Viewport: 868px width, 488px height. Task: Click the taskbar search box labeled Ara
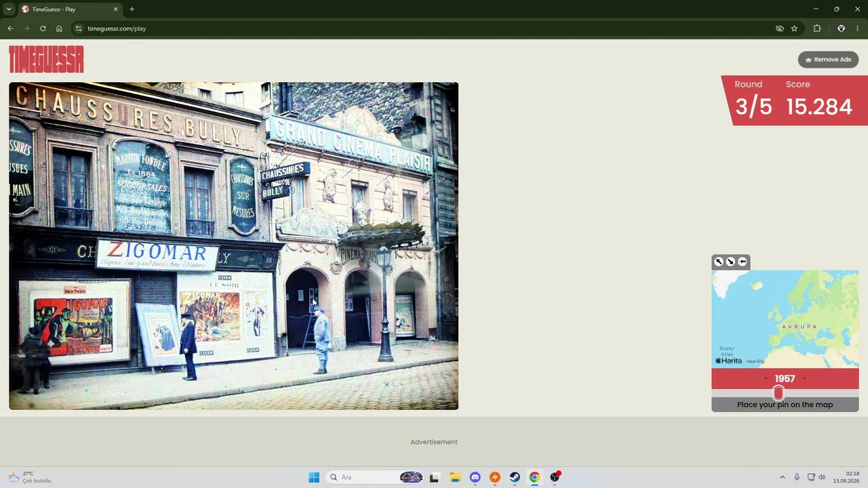pos(375,477)
